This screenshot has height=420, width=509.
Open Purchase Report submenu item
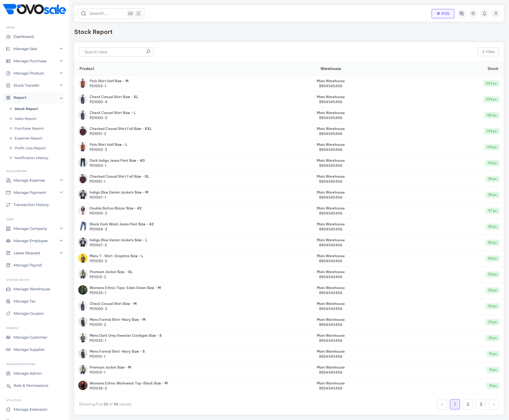coord(29,128)
